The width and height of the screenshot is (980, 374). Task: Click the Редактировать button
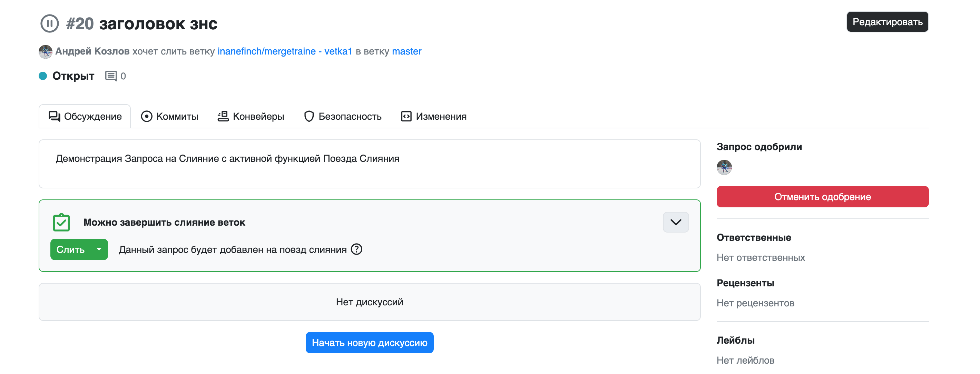(x=887, y=22)
